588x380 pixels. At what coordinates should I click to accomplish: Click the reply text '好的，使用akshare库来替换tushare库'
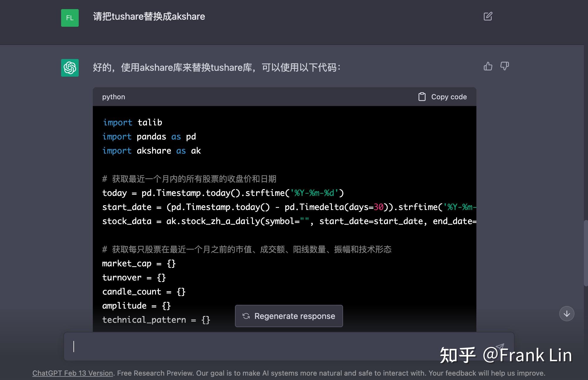tap(172, 68)
